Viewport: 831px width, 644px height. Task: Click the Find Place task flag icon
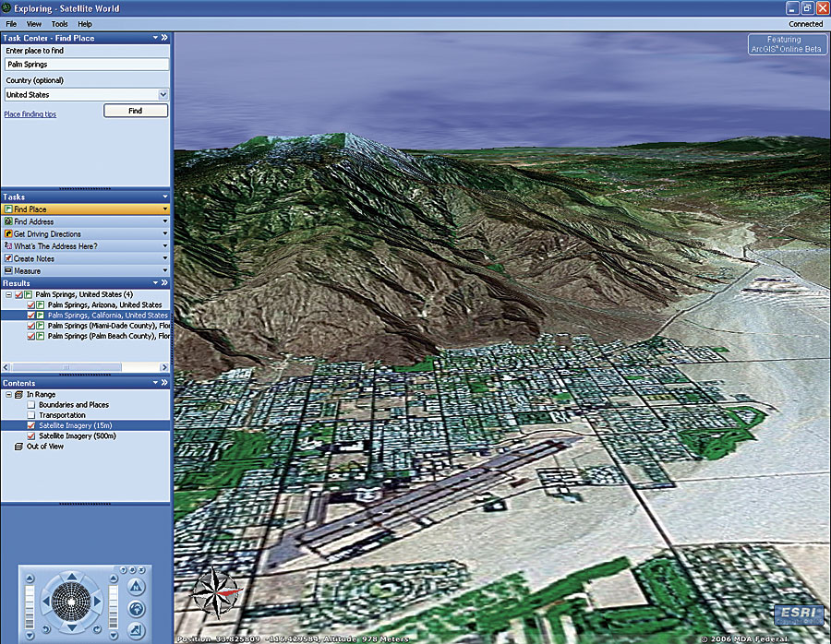coord(8,209)
